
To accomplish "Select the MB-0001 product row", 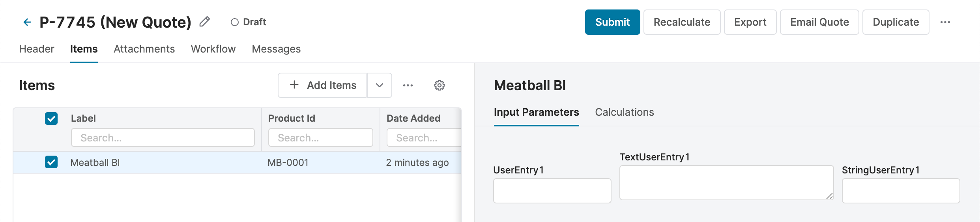I will click(288, 163).
